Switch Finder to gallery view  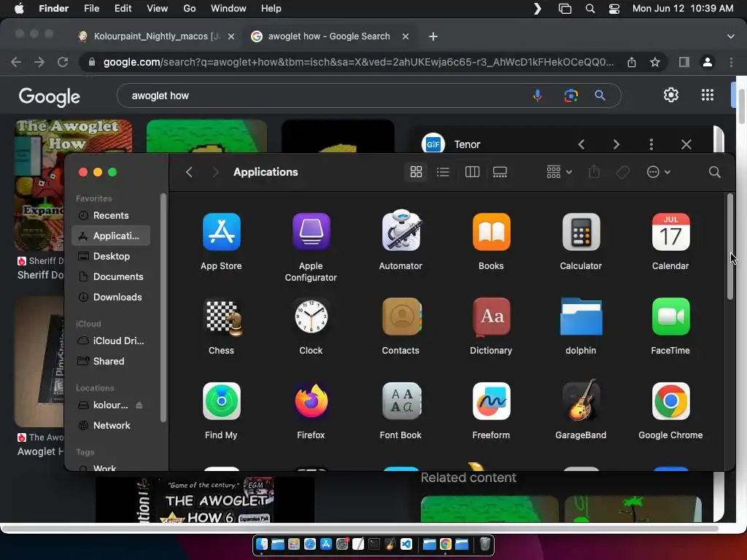pyautogui.click(x=500, y=172)
